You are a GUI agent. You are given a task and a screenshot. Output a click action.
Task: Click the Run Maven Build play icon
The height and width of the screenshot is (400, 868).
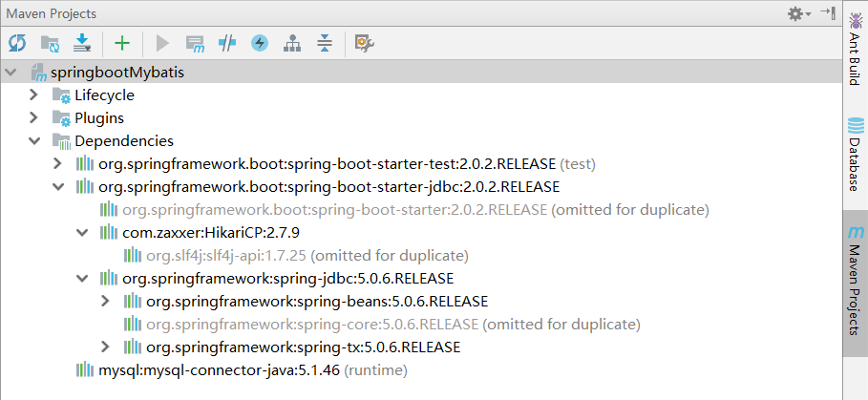(162, 43)
